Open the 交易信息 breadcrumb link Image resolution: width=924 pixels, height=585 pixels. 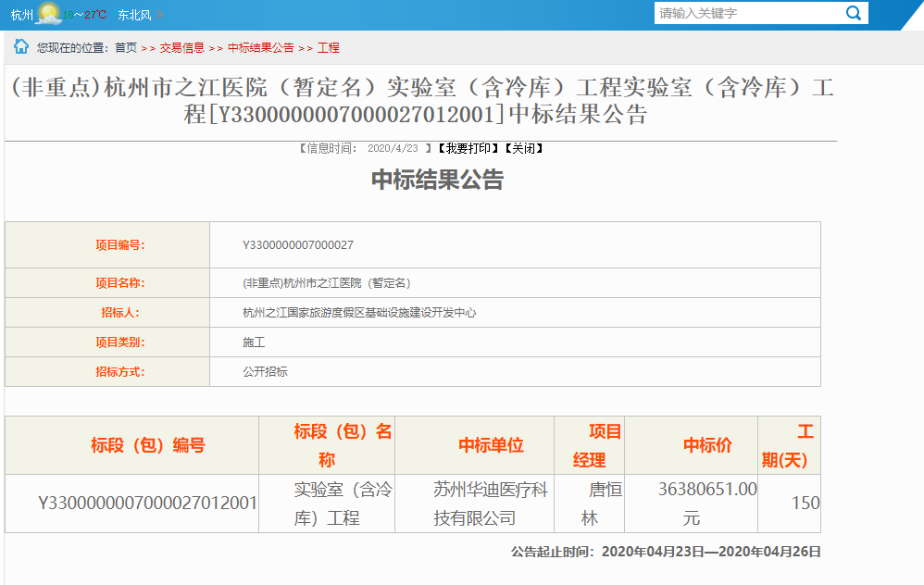pyautogui.click(x=181, y=48)
